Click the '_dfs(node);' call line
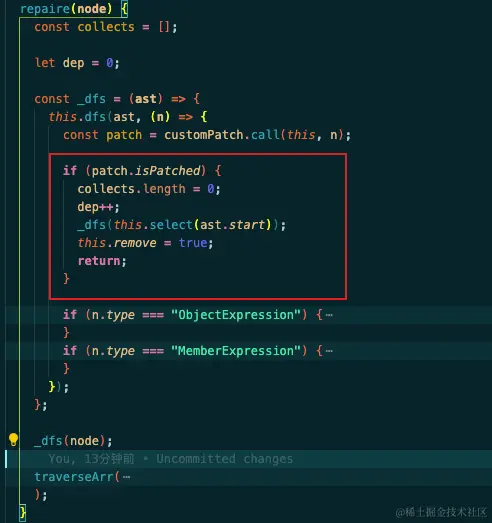 (x=73, y=441)
